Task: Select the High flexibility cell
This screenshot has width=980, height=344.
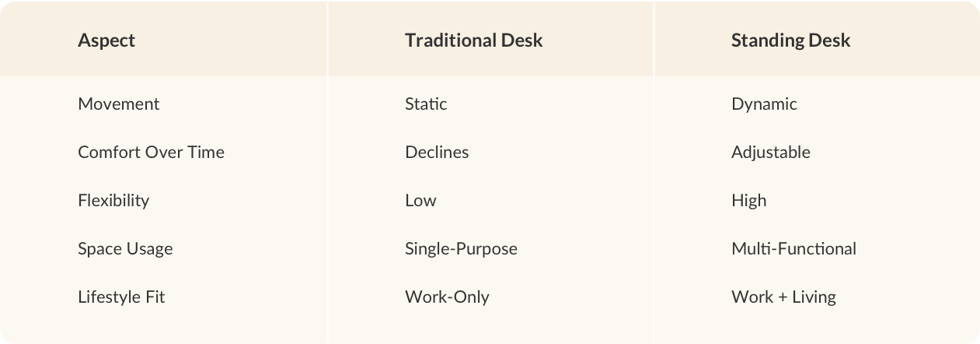Action: coord(748,200)
